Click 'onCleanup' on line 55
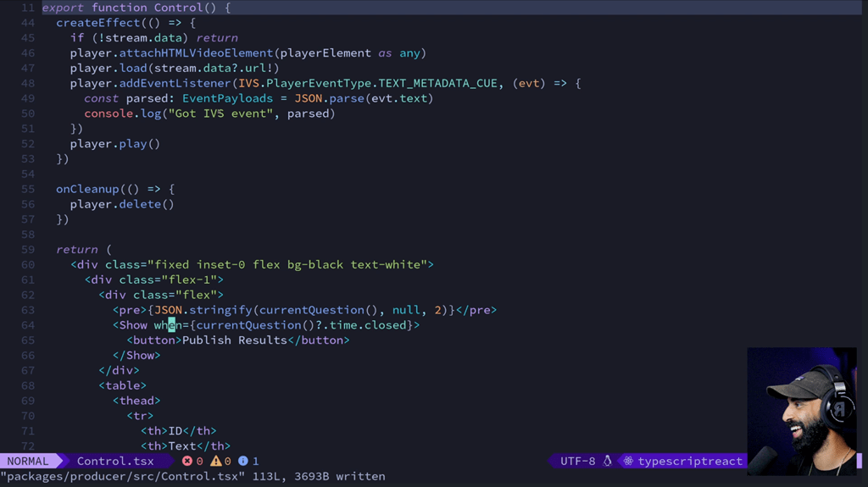Viewport: 868px width, 487px height. (x=87, y=189)
